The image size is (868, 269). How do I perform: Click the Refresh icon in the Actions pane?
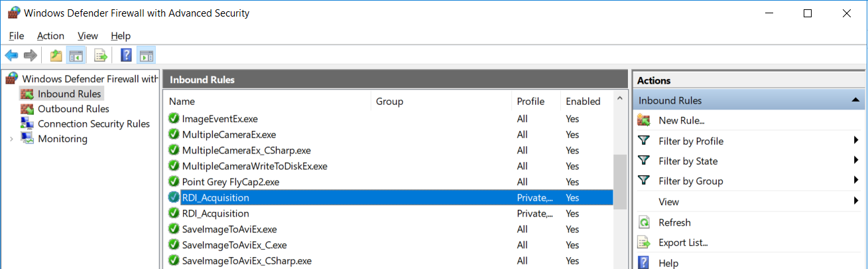click(643, 223)
